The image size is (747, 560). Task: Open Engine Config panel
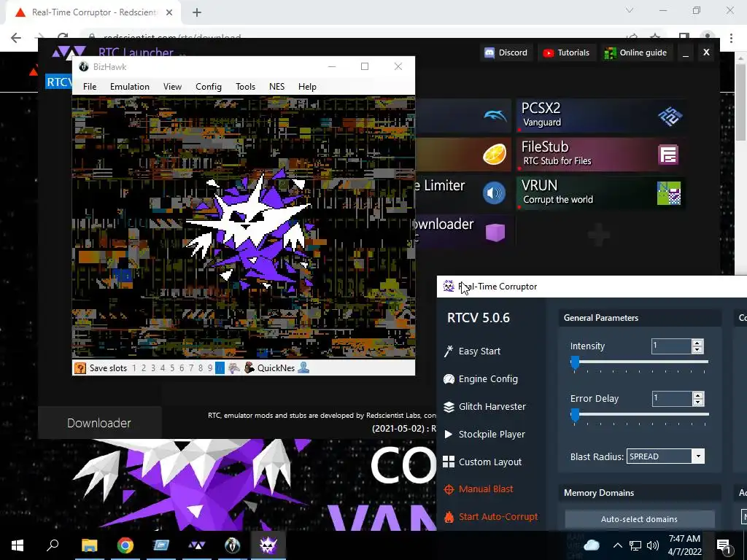[x=488, y=378]
